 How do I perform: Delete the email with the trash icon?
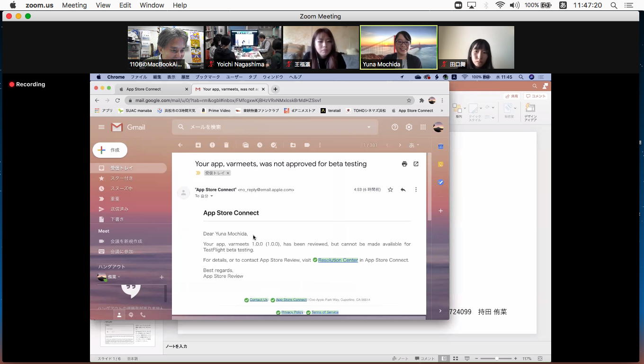pos(226,145)
